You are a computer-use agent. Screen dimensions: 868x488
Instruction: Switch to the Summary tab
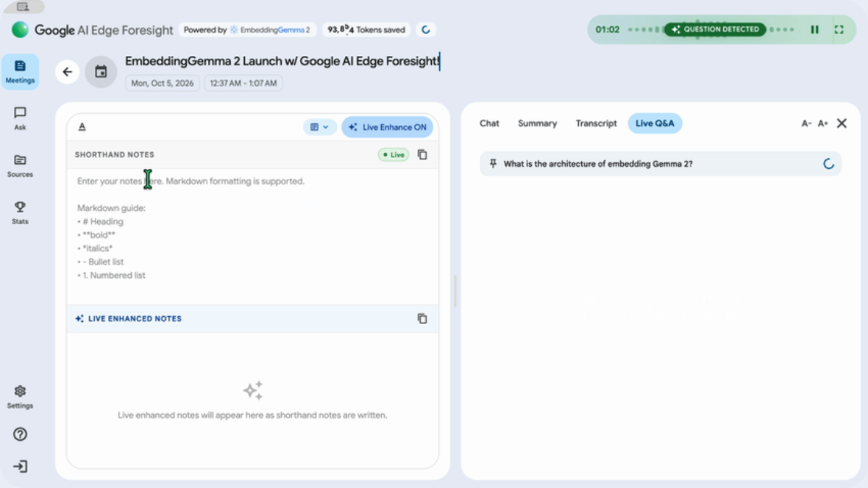click(x=538, y=123)
